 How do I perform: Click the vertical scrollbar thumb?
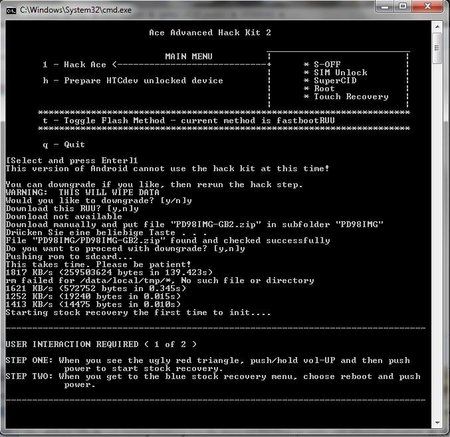click(437, 48)
